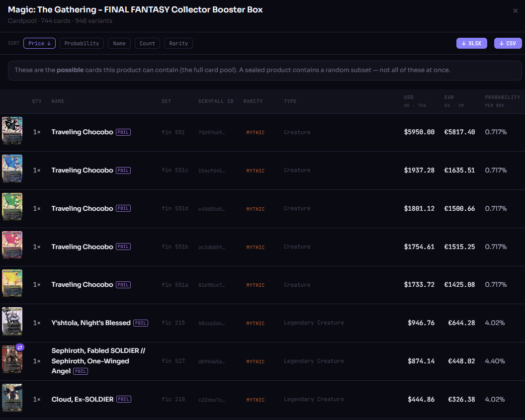525x420 pixels.
Task: Click the PROBABILITY PER BOX column header
Action: [502, 101]
